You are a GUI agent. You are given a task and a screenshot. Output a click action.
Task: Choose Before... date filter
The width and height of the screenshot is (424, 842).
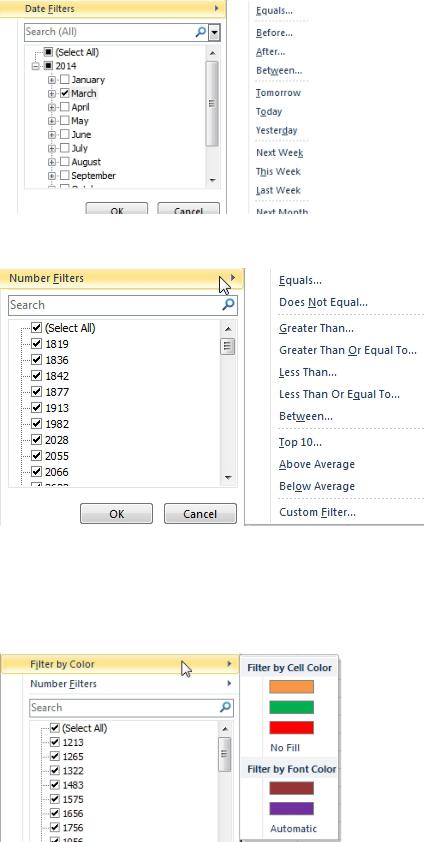(274, 33)
